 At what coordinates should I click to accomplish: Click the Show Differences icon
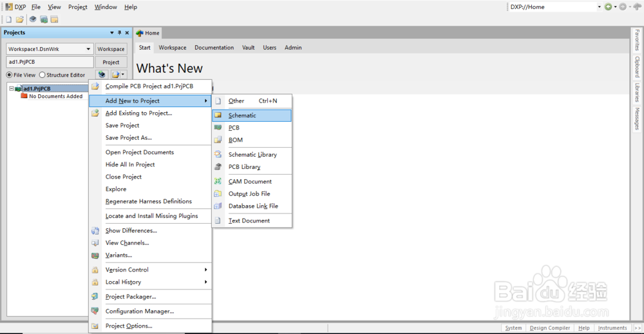[95, 231]
